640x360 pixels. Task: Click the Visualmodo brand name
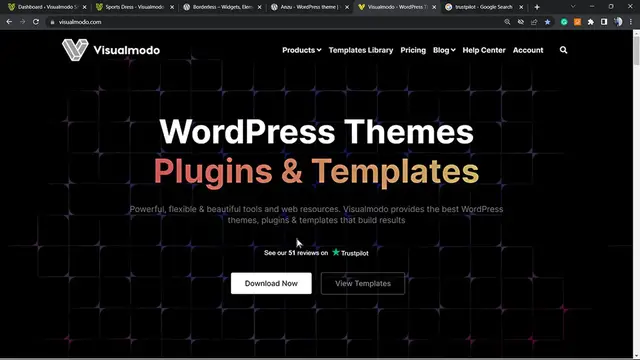127,50
